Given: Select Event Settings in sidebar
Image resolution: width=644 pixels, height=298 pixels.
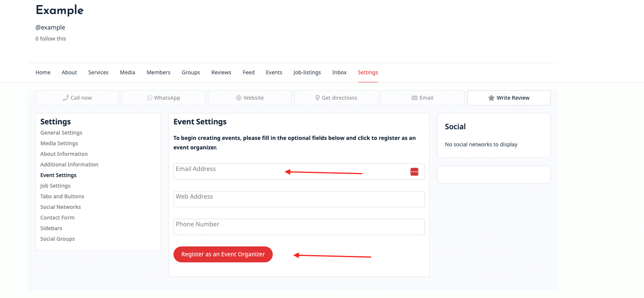Looking at the screenshot, I should (x=58, y=175).
